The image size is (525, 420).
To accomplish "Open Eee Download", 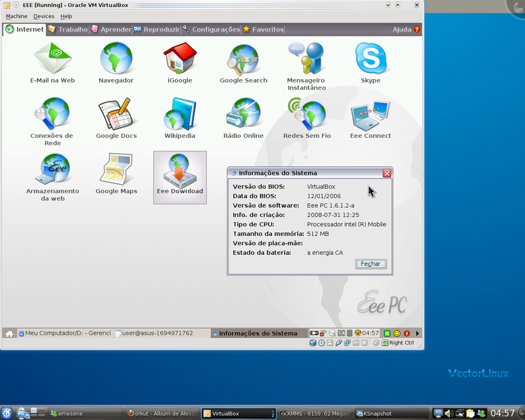I will coord(180,177).
